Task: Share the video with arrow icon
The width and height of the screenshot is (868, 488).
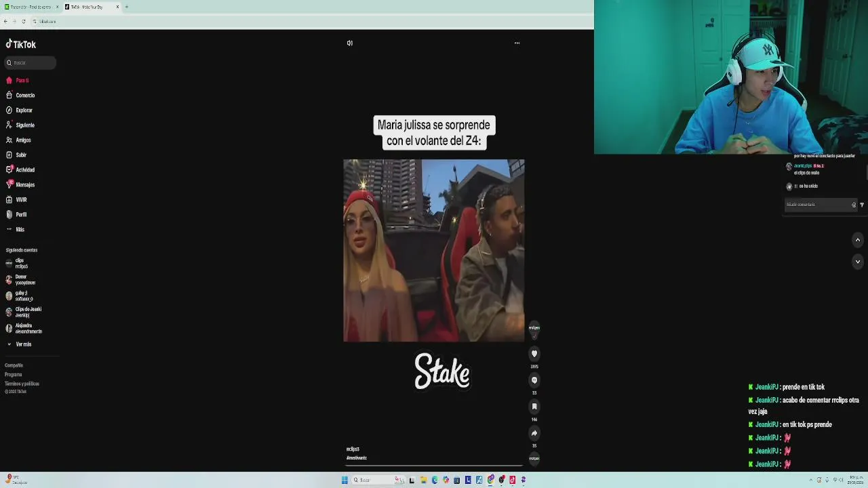Action: [x=534, y=433]
